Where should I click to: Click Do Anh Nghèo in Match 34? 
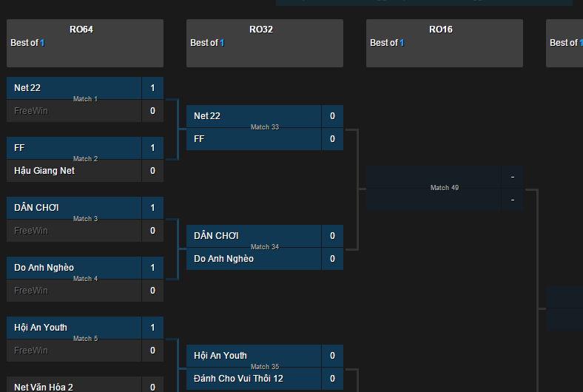[223, 259]
